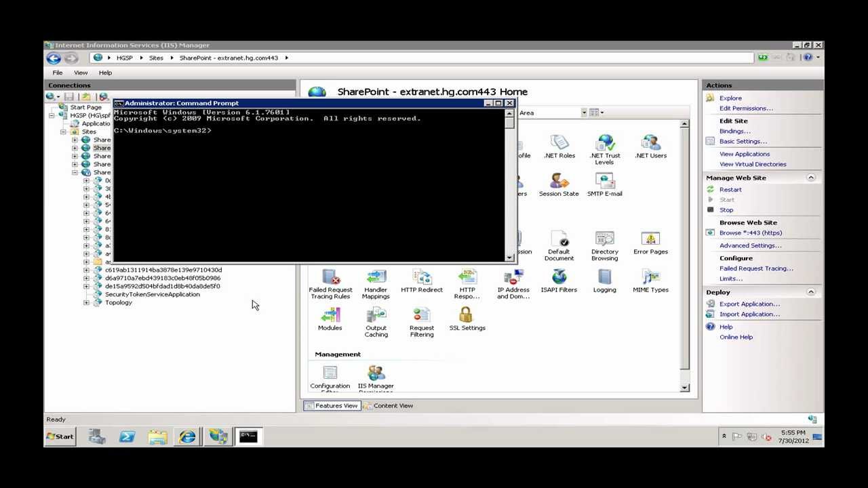Click View Virtual Directories
868x488 pixels.
(753, 165)
